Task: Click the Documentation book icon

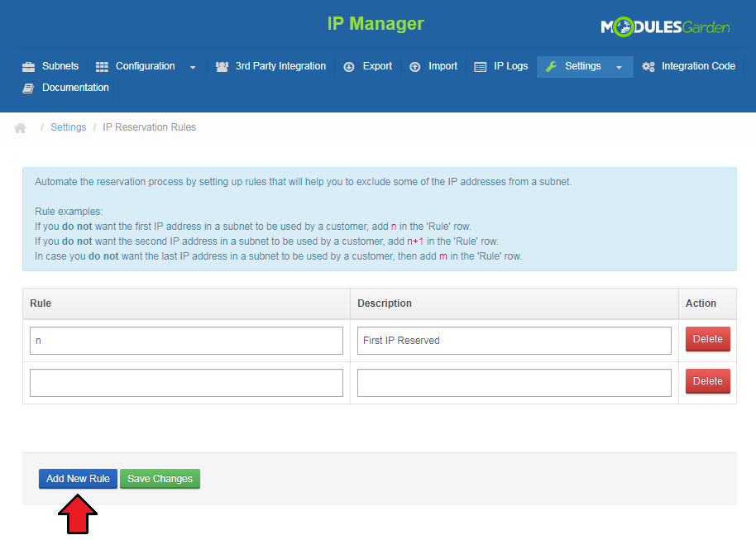Action: click(x=28, y=88)
